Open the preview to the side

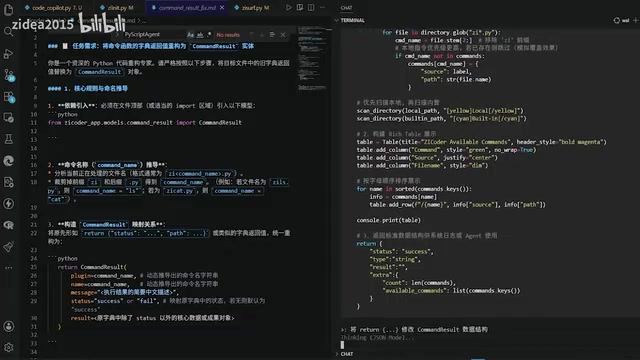300,7
